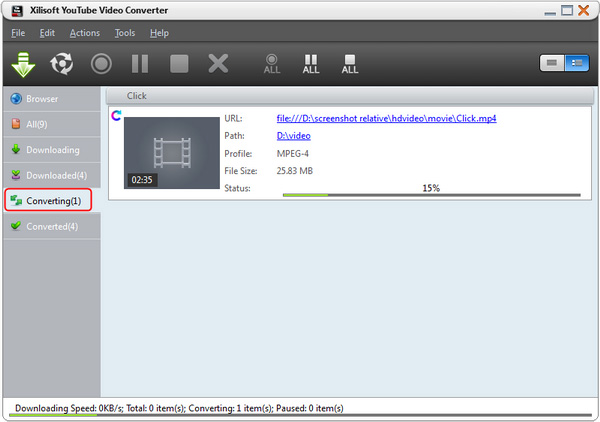Click the All(9) orange document icon

click(16, 124)
